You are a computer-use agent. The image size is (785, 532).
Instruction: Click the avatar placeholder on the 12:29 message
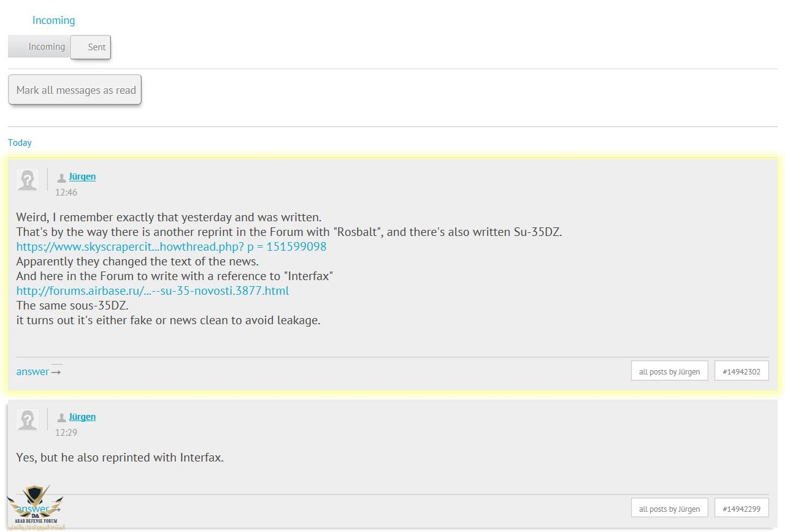[28, 420]
